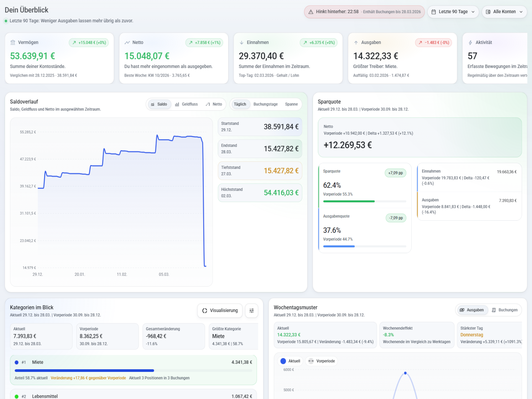Image resolution: width=532 pixels, height=399 pixels.
Task: Open the Letzte 90 Tage period dropdown
Action: (453, 12)
